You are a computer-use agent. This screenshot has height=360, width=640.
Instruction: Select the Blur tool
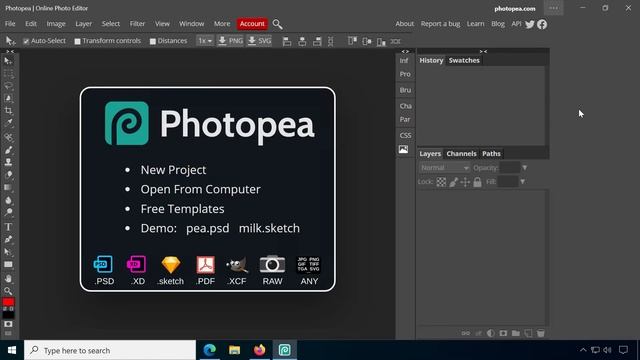tap(8, 200)
